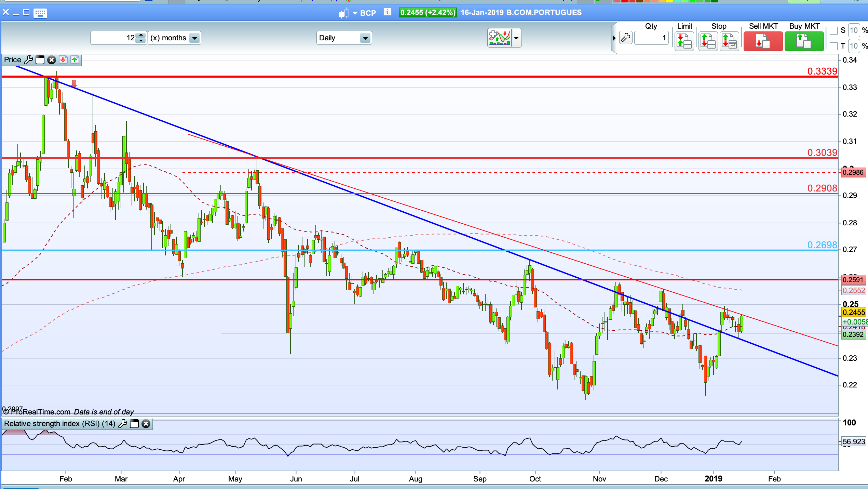Image resolution: width=868 pixels, height=489 pixels.
Task: Click RSI indicator settings wrench
Action: [123, 424]
